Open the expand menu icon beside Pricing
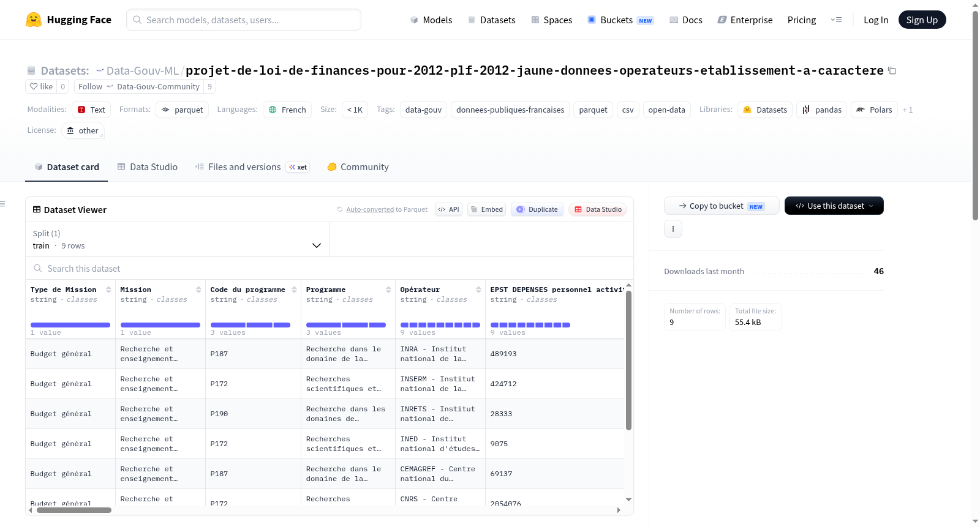 coord(836,20)
